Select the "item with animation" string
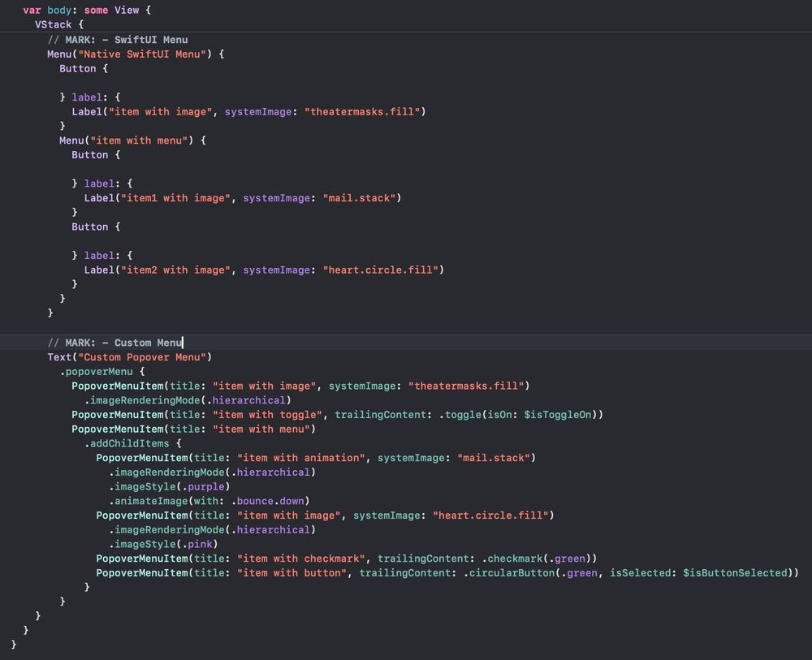Image resolution: width=812 pixels, height=660 pixels. coord(301,458)
